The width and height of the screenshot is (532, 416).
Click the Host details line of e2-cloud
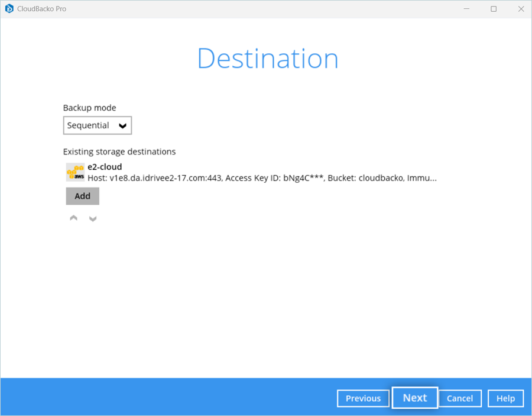pos(262,178)
